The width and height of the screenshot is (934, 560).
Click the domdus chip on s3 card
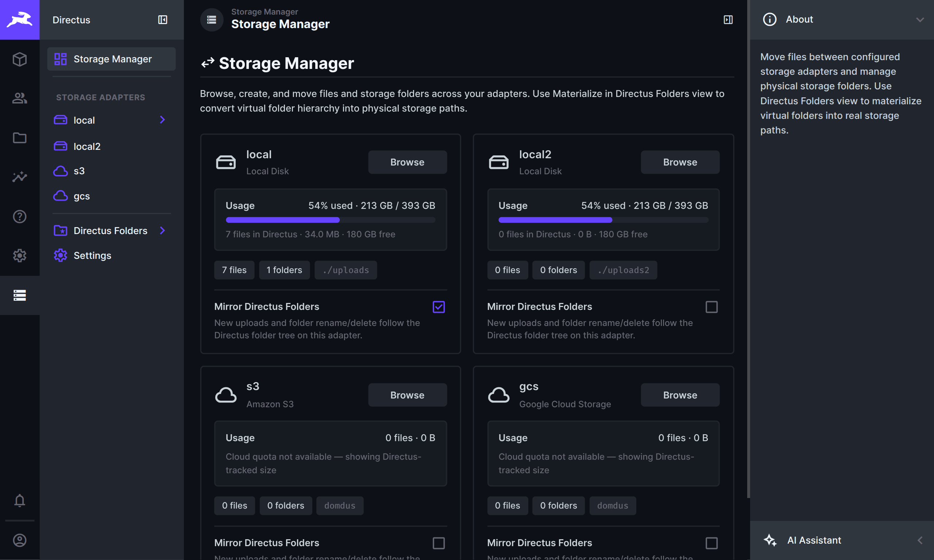pos(340,506)
